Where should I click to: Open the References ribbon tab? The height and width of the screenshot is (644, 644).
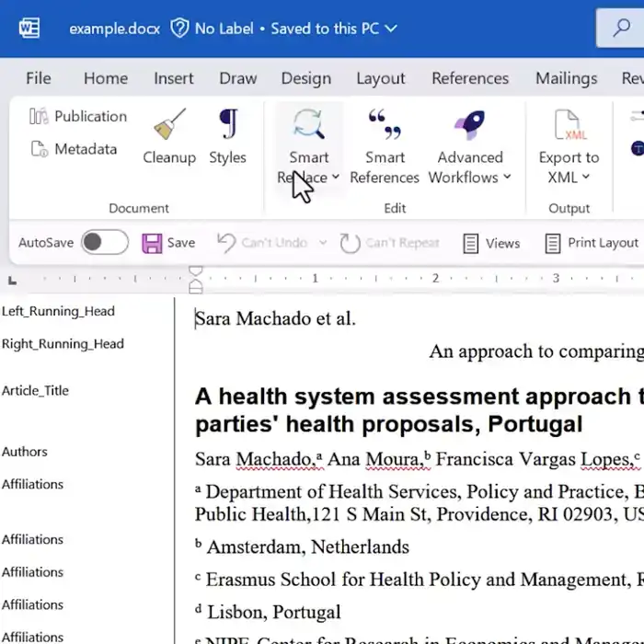(x=469, y=78)
